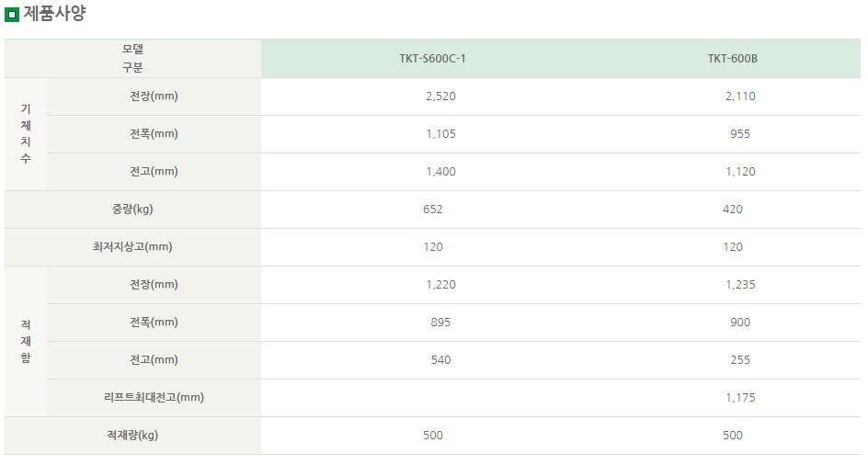868x465 pixels.
Task: Click the 중량(kg) row label
Action: click(x=132, y=210)
